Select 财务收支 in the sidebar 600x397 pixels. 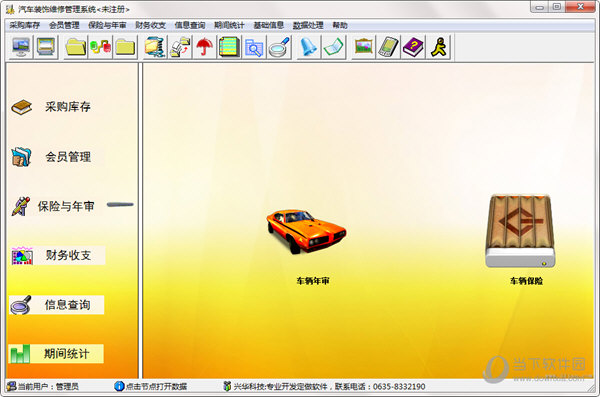click(x=68, y=255)
